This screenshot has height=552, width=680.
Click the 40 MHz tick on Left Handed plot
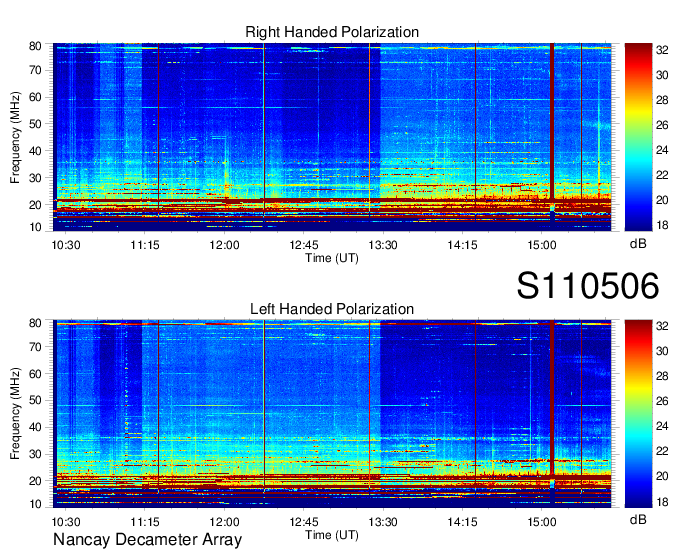(x=35, y=428)
